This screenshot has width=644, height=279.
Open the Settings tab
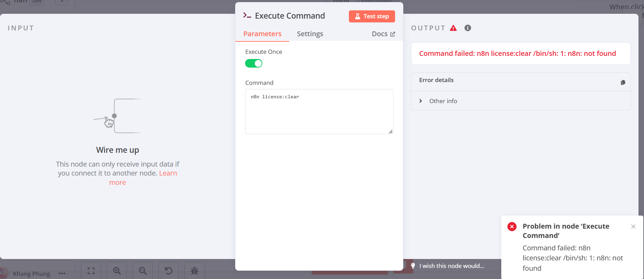pos(310,34)
